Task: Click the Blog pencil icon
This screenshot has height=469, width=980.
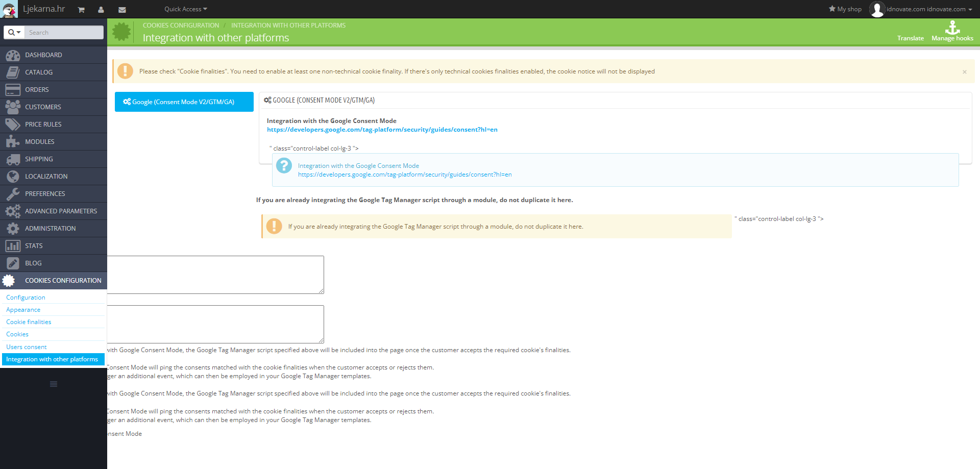Action: coord(13,263)
